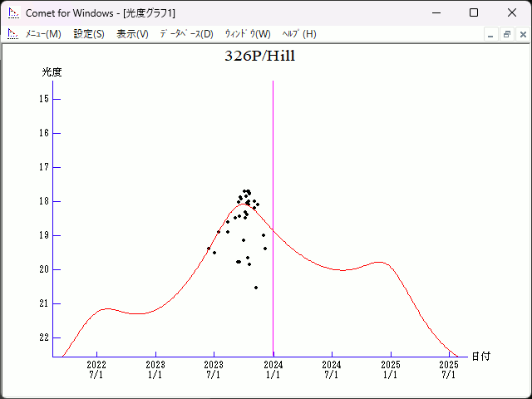
Task: Click the lowest observation dot near magnitude 20.5
Action: click(256, 288)
